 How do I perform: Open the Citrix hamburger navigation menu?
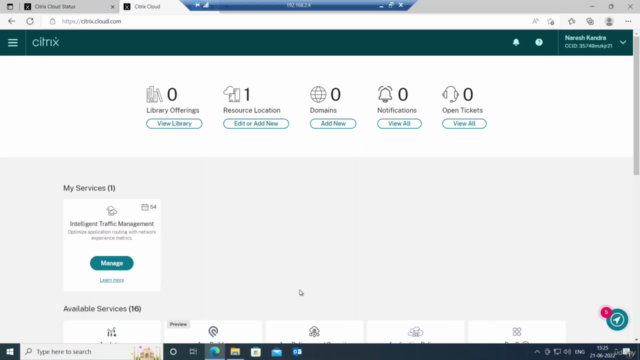coord(13,42)
